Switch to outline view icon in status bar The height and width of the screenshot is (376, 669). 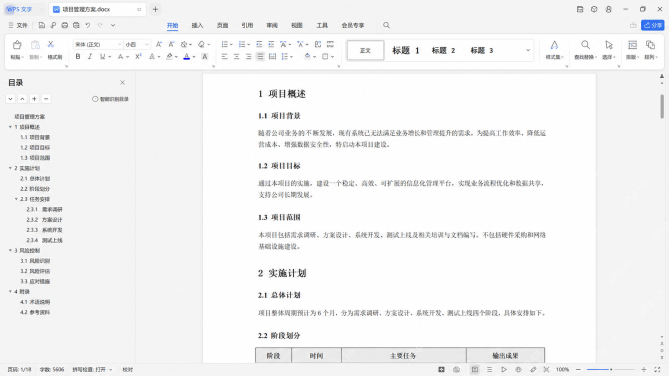(489, 370)
